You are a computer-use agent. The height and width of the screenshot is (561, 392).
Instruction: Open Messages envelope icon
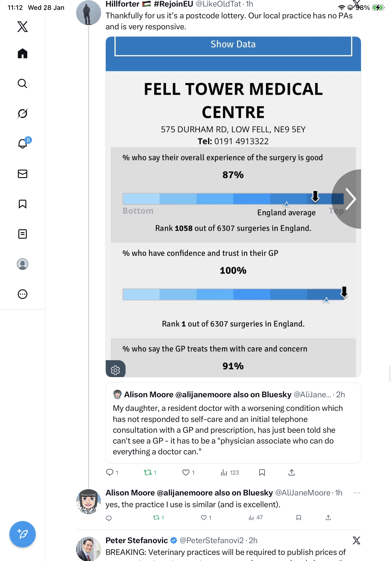pos(23,174)
